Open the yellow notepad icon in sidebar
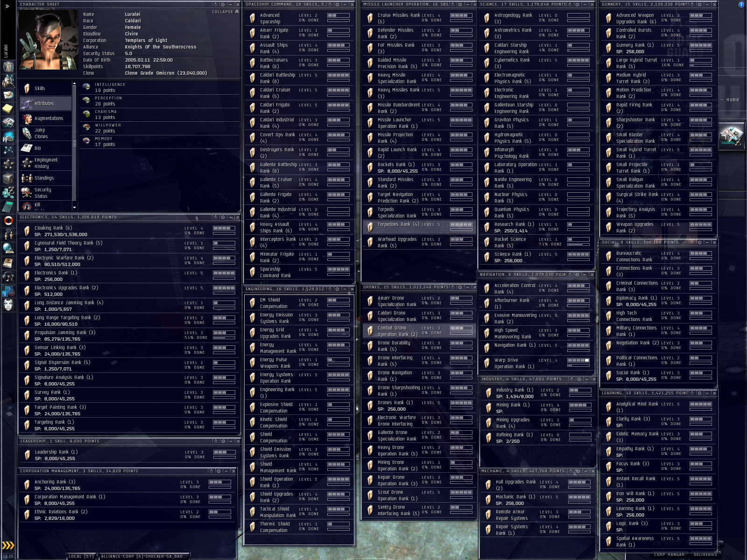747x560 pixels. (x=8, y=109)
